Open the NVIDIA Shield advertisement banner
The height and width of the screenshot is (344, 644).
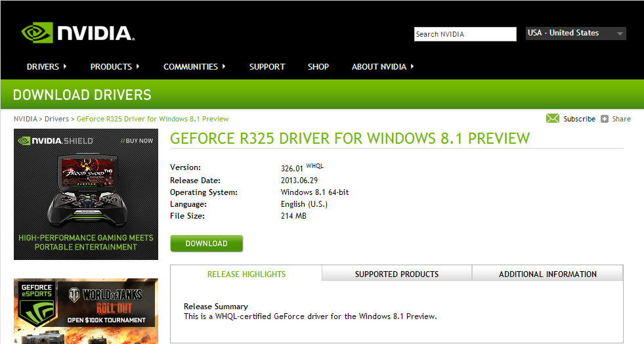[x=86, y=194]
